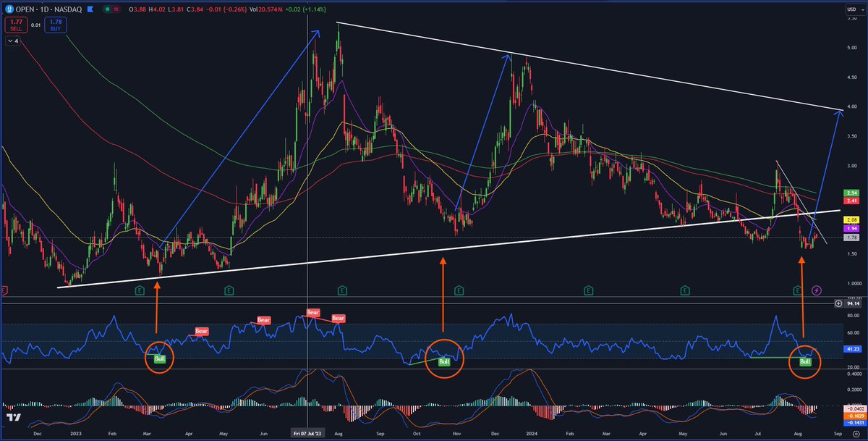Click the Bear label near June 2023
The height and width of the screenshot is (441, 868).
click(x=264, y=319)
